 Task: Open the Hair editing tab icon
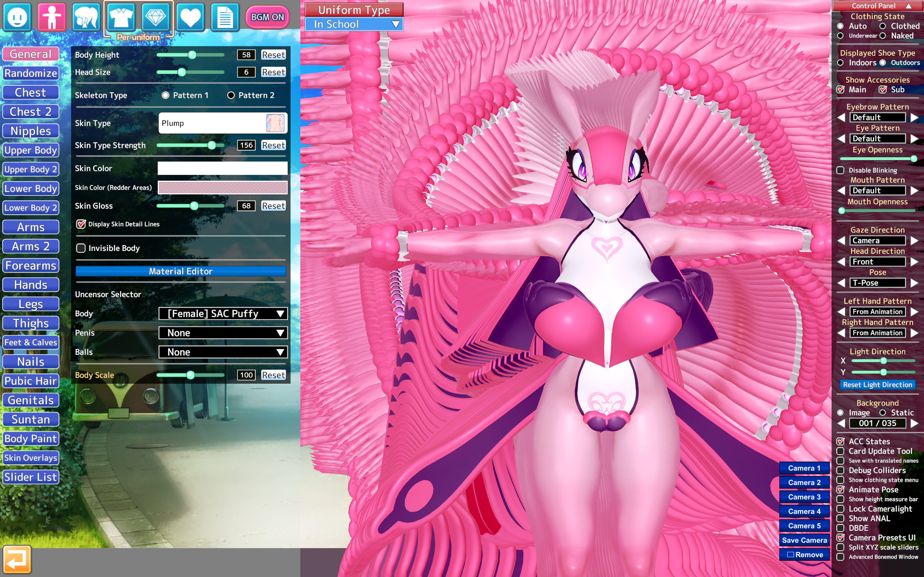point(86,17)
